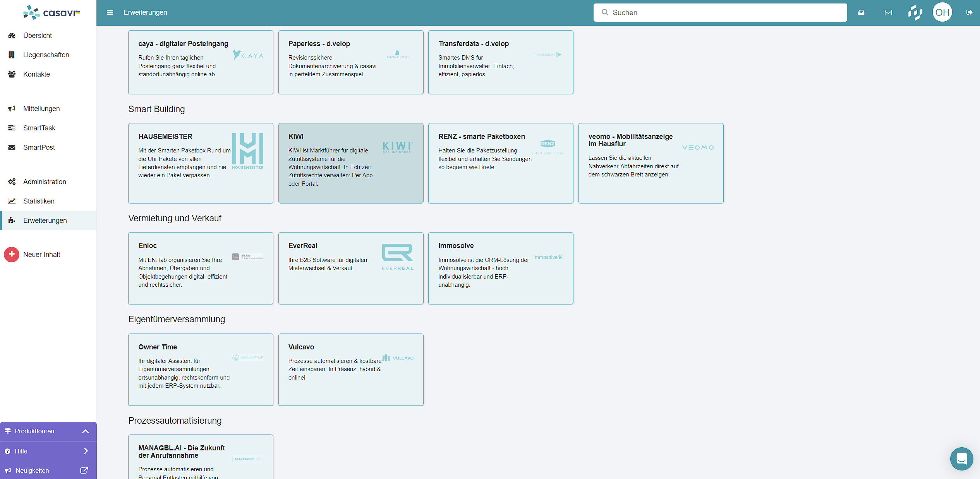The width and height of the screenshot is (980, 479).
Task: Open the EverReal extension card
Action: (x=350, y=268)
